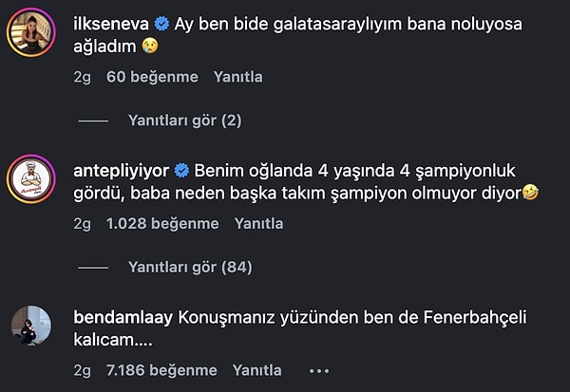Click the antepliyiyor username

coord(121,172)
